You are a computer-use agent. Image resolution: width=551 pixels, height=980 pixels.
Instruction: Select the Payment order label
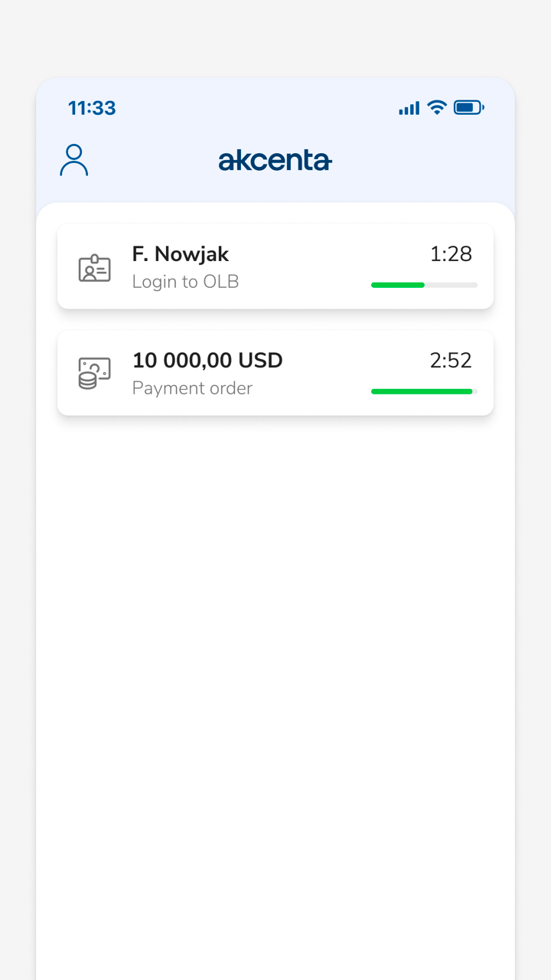pos(192,388)
